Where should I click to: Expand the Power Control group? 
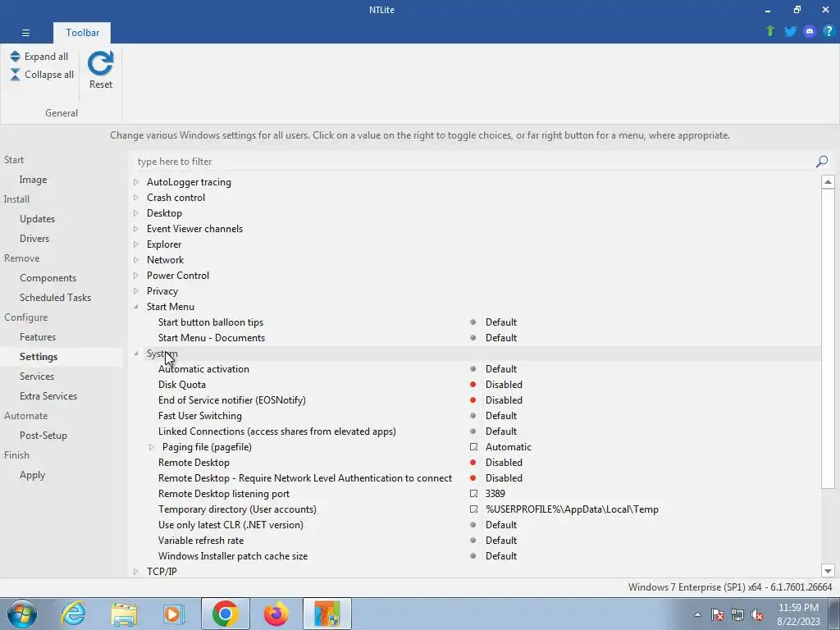pos(136,276)
